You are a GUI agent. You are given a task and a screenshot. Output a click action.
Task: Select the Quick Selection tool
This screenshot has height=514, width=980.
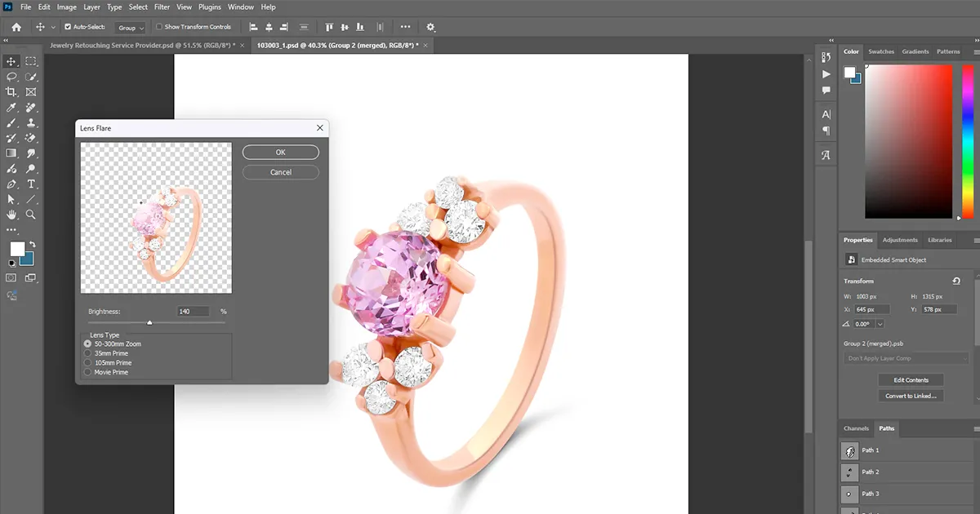click(31, 77)
